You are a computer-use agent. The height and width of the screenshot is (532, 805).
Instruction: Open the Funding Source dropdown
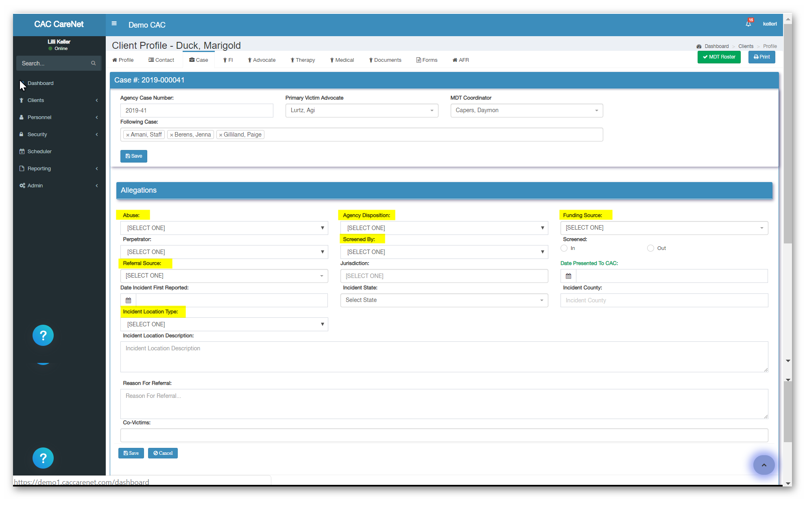point(664,228)
